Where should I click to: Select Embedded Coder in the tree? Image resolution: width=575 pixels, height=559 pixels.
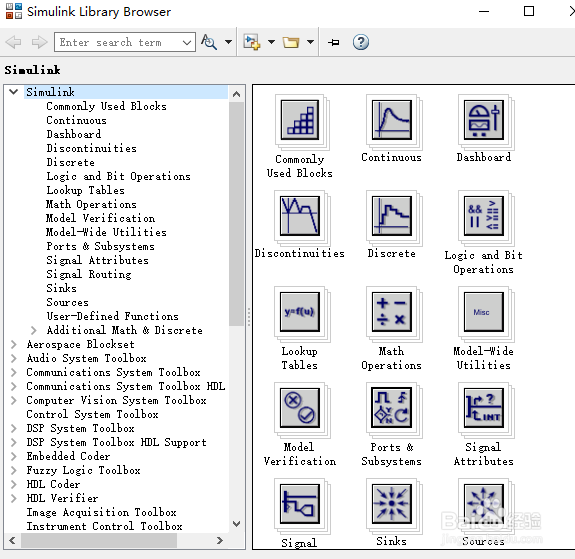click(x=68, y=456)
